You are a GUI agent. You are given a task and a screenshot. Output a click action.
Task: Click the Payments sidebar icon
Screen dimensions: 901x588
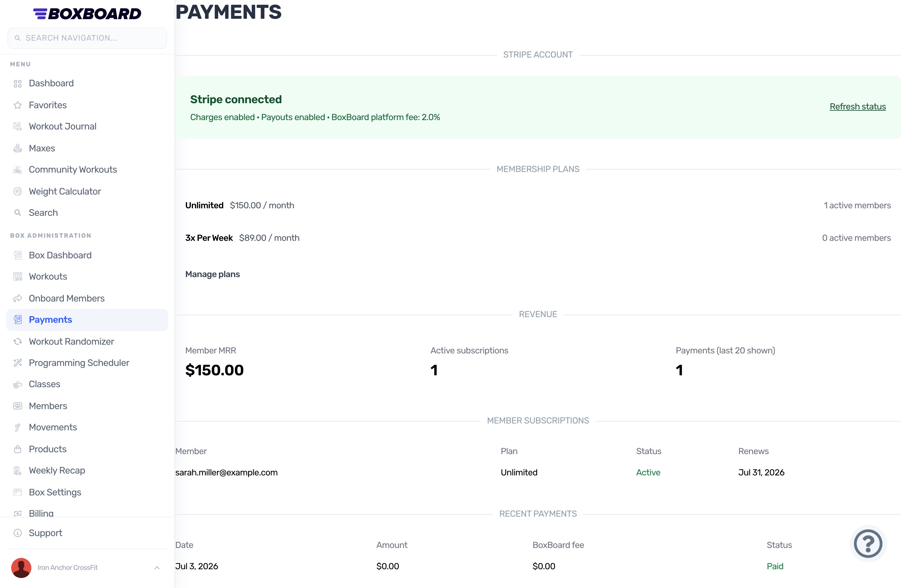pyautogui.click(x=18, y=320)
